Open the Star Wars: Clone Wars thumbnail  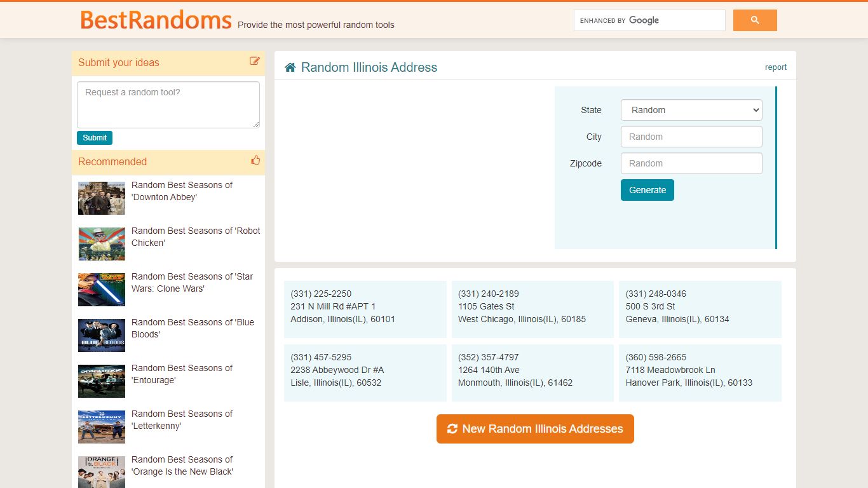point(102,290)
